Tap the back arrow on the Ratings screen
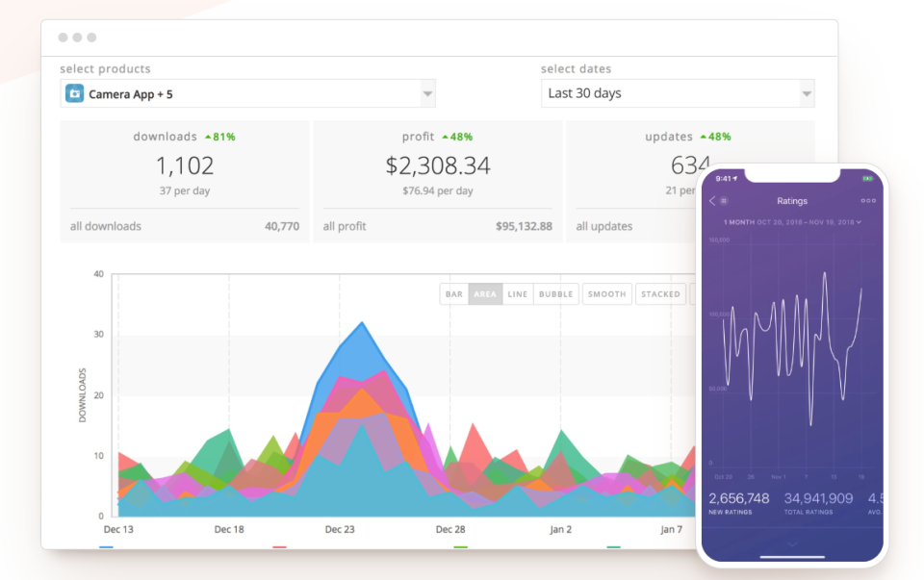The height and width of the screenshot is (580, 924). tap(710, 200)
